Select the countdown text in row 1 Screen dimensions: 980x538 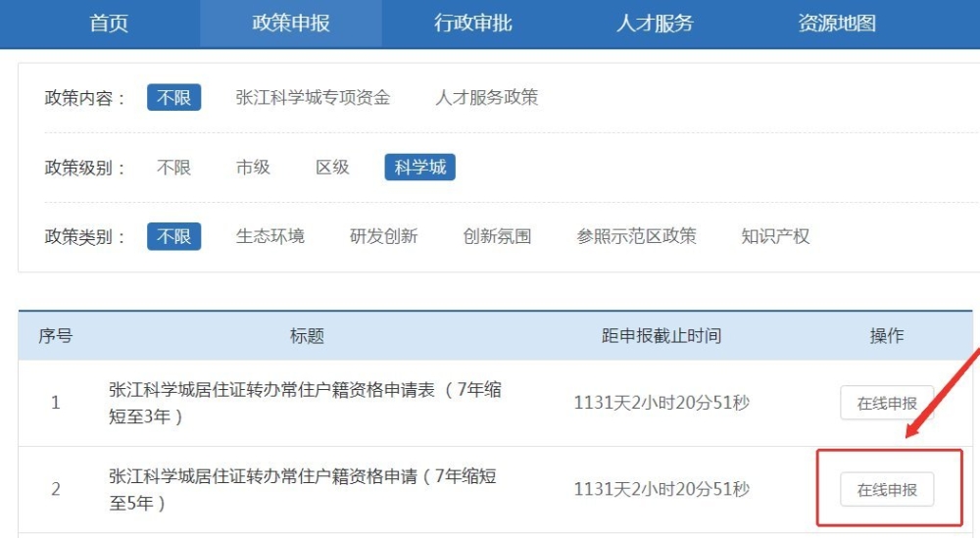[661, 403]
